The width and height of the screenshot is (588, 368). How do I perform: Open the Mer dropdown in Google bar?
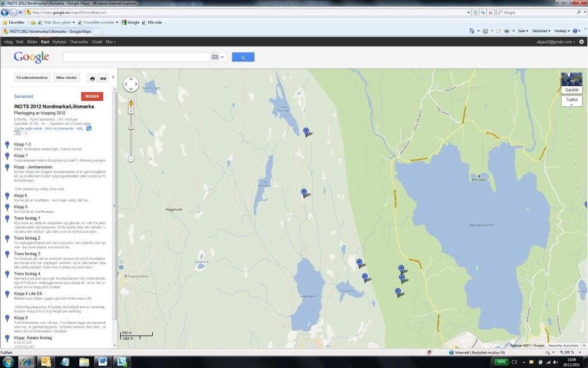110,42
